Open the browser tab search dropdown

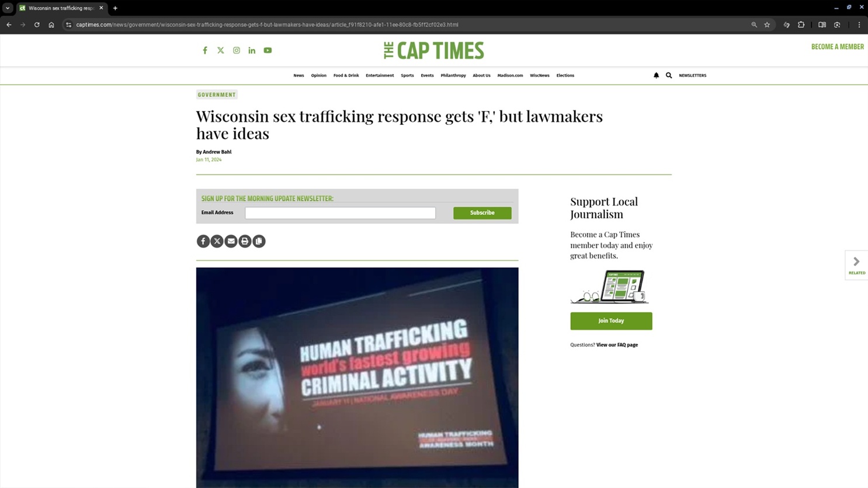[x=8, y=8]
